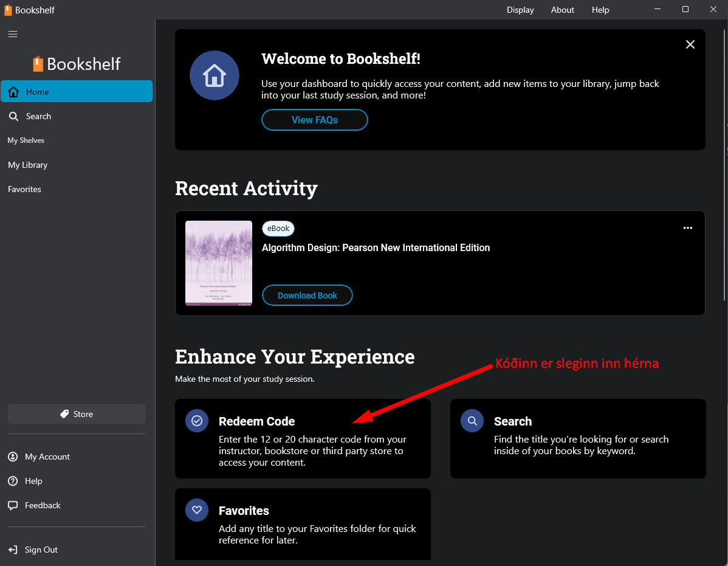This screenshot has width=728, height=566.
Task: Click the Home house icon in sidebar
Action: point(13,92)
